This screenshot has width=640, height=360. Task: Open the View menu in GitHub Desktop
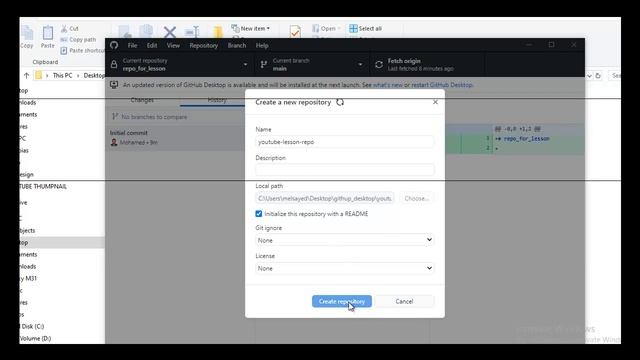pos(173,45)
